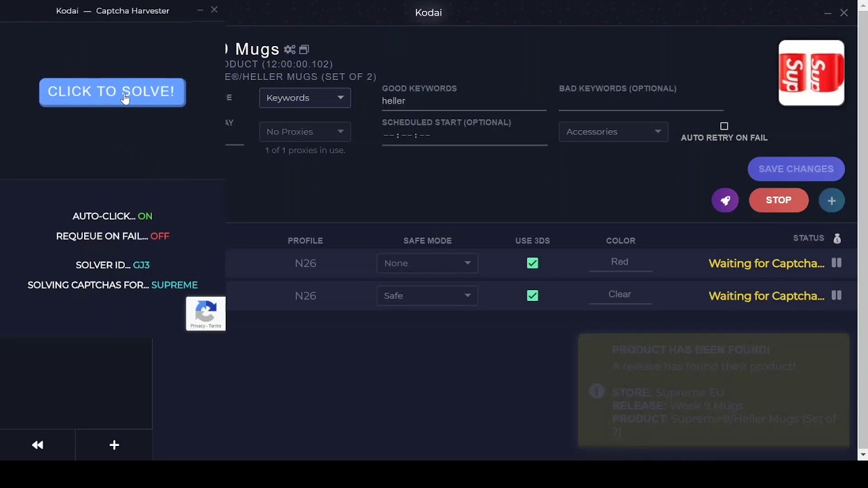Image resolution: width=868 pixels, height=488 pixels.
Task: Open Safe Mode dropdown showing Safe
Action: [x=427, y=296]
